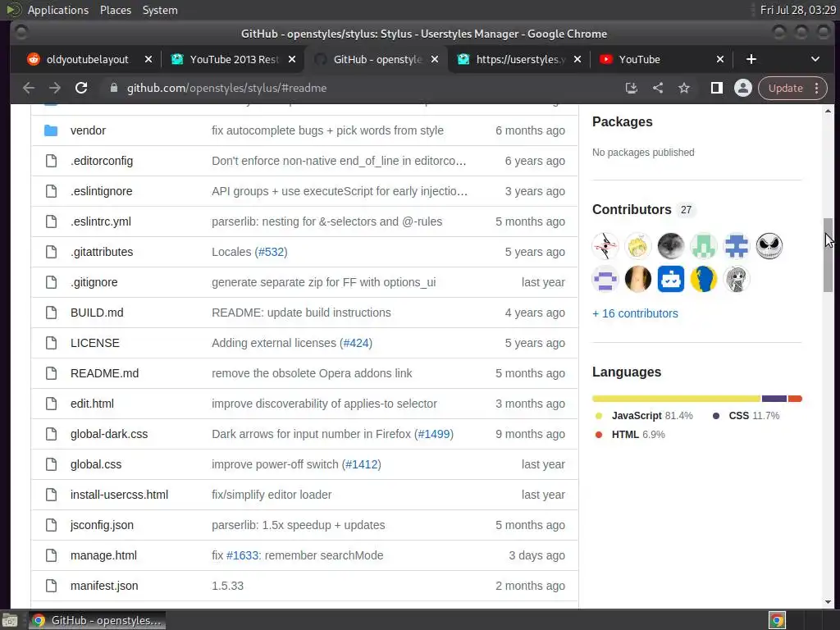Viewport: 840px width, 630px height.
Task: Open the first contributor avatar
Action: coord(605,246)
